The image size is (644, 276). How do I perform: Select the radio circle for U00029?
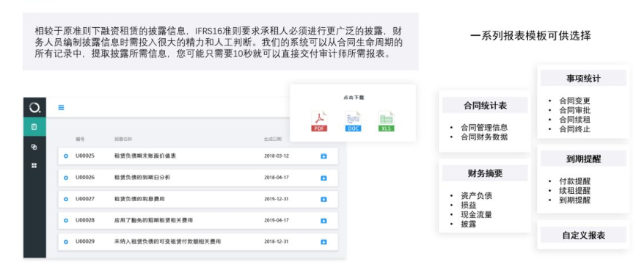pyautogui.click(x=66, y=241)
